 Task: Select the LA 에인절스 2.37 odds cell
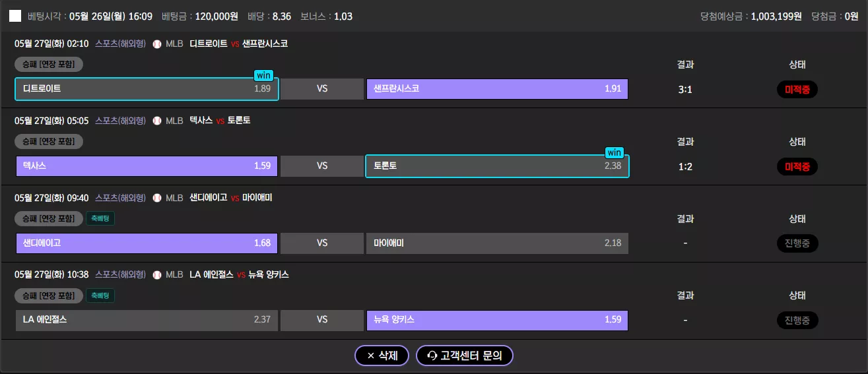[147, 320]
